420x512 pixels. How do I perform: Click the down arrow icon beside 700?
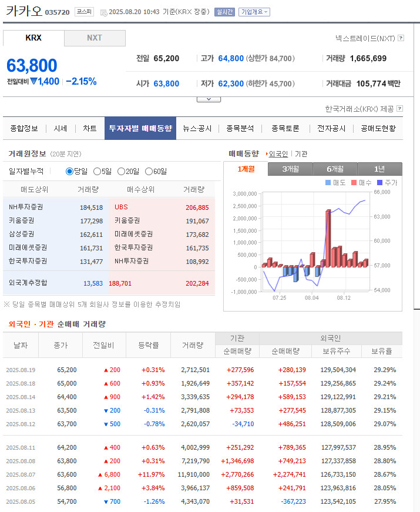click(x=106, y=502)
